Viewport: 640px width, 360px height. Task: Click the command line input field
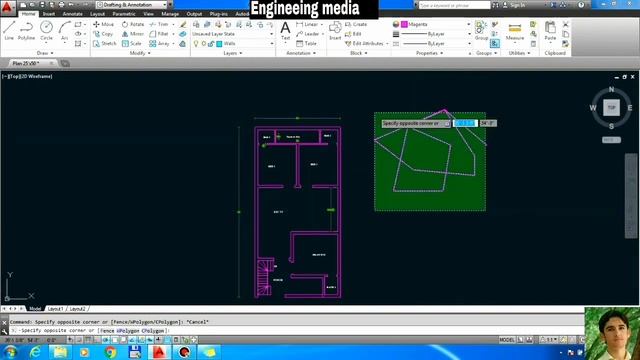pyautogui.click(x=296, y=331)
